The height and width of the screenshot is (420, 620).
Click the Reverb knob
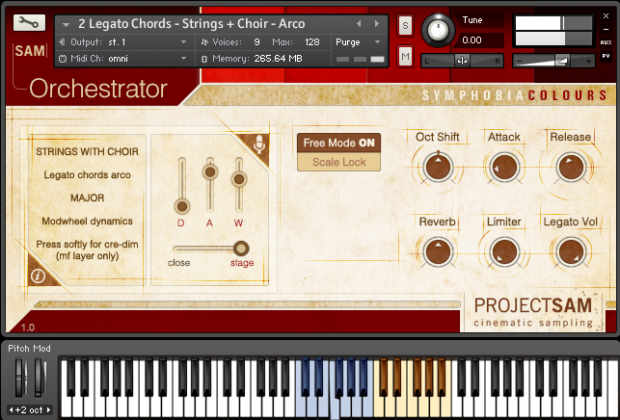(438, 252)
